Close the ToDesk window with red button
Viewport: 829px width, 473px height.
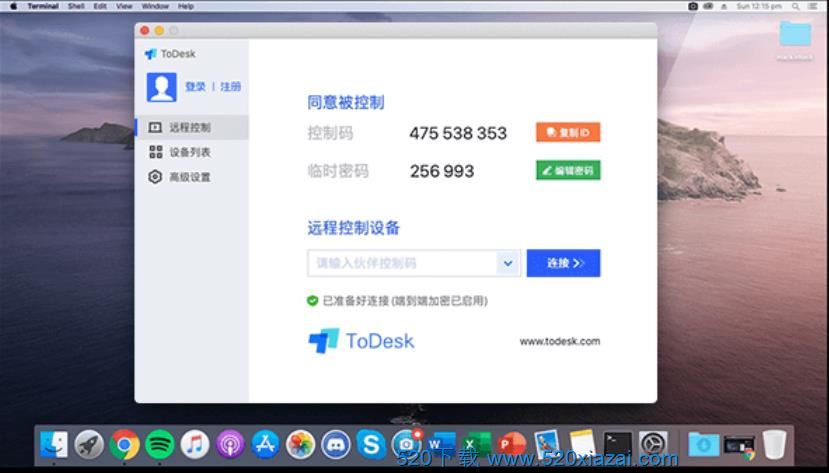click(x=145, y=31)
